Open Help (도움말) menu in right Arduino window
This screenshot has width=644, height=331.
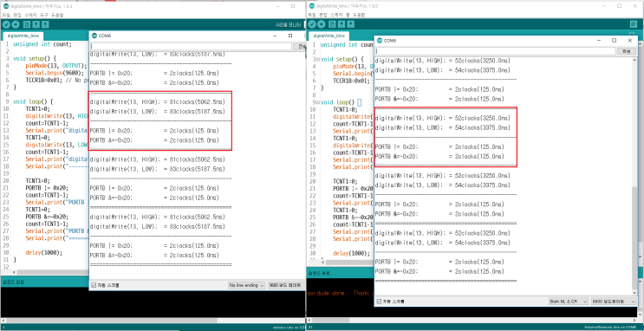point(359,15)
